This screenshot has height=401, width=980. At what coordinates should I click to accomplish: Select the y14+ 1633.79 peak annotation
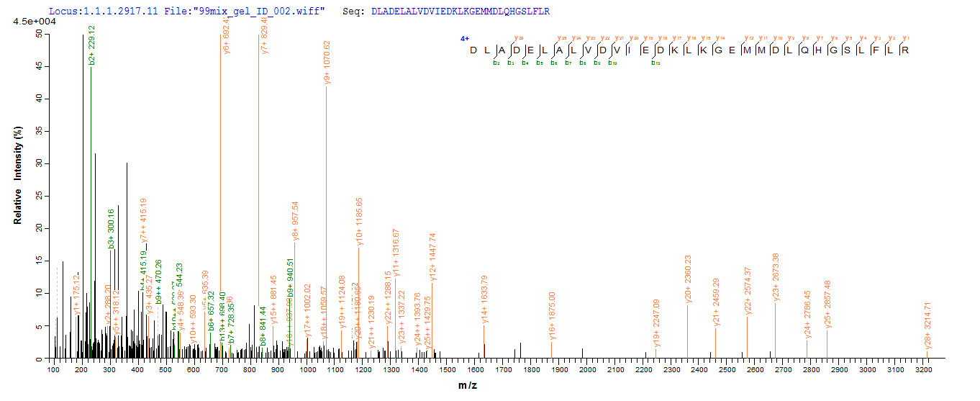485,299
